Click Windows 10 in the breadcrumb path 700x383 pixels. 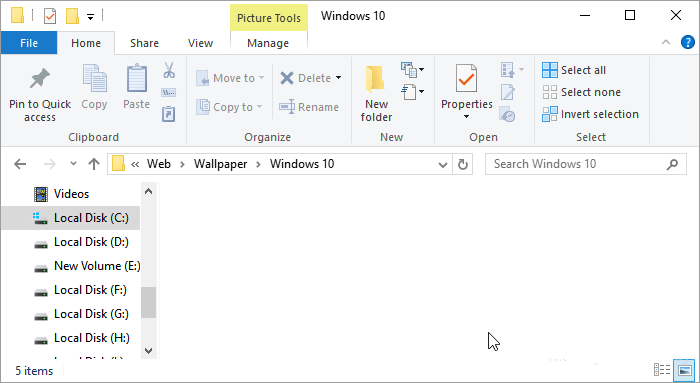click(x=302, y=164)
